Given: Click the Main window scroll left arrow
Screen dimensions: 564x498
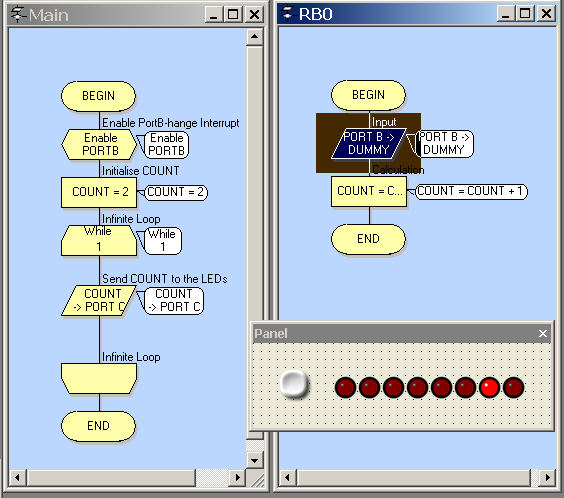Looking at the screenshot, I should (x=17, y=478).
